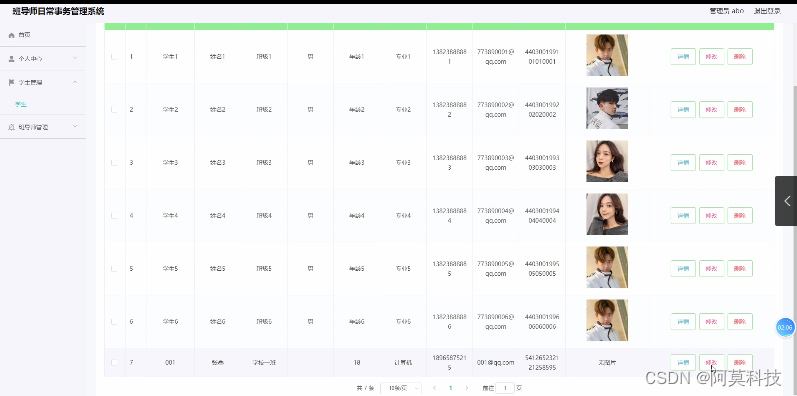This screenshot has width=797, height=396.
Task: Edit row 4 with 修改
Action: tap(712, 216)
